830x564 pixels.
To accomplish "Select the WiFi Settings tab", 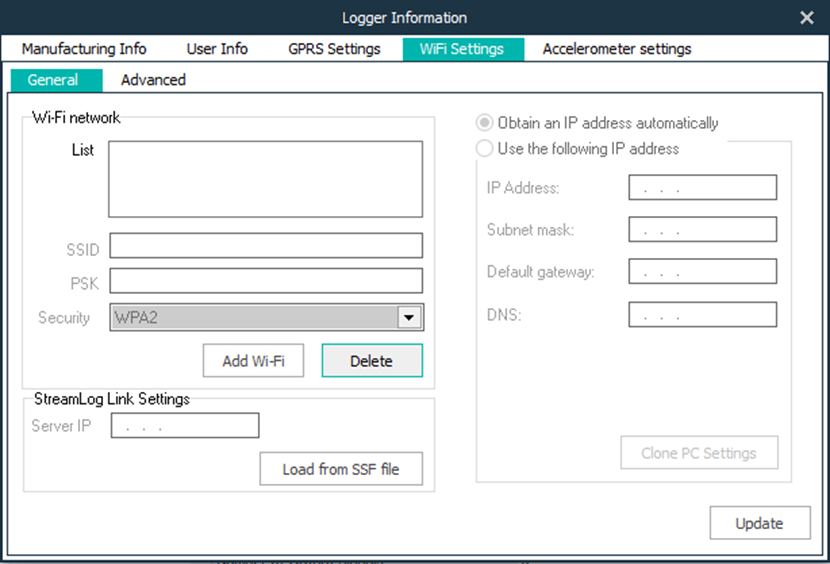I will (x=463, y=49).
